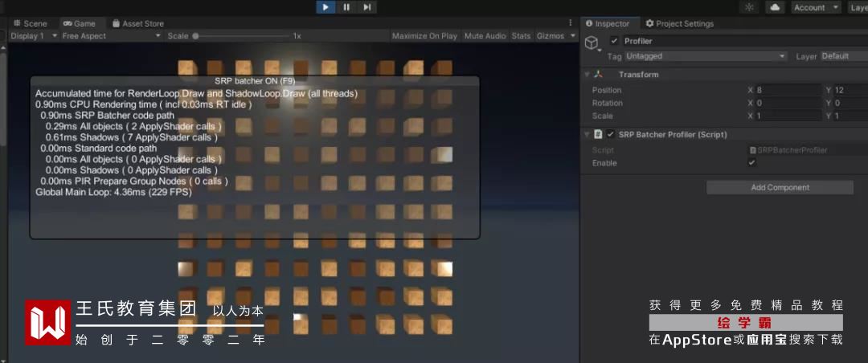Open the Game view three-dot options menu

571,23
